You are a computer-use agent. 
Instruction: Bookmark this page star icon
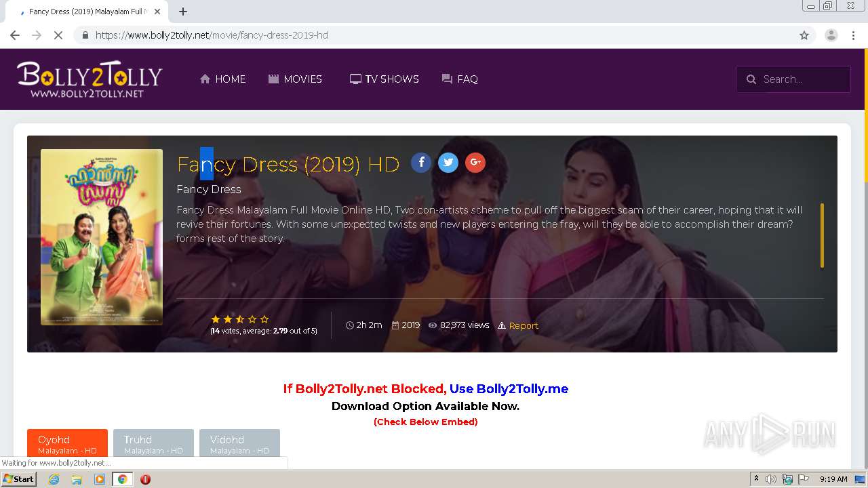tap(804, 35)
